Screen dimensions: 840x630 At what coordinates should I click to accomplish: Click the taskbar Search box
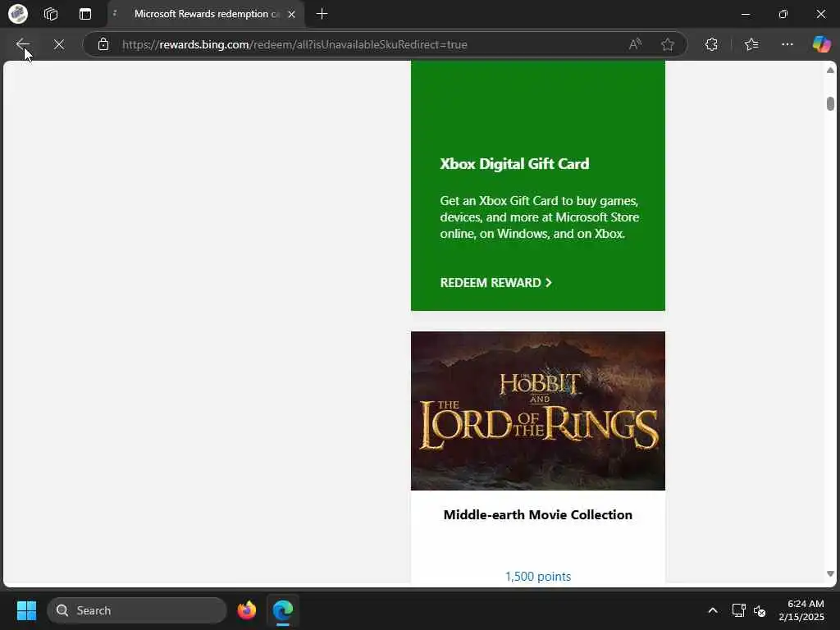point(137,610)
